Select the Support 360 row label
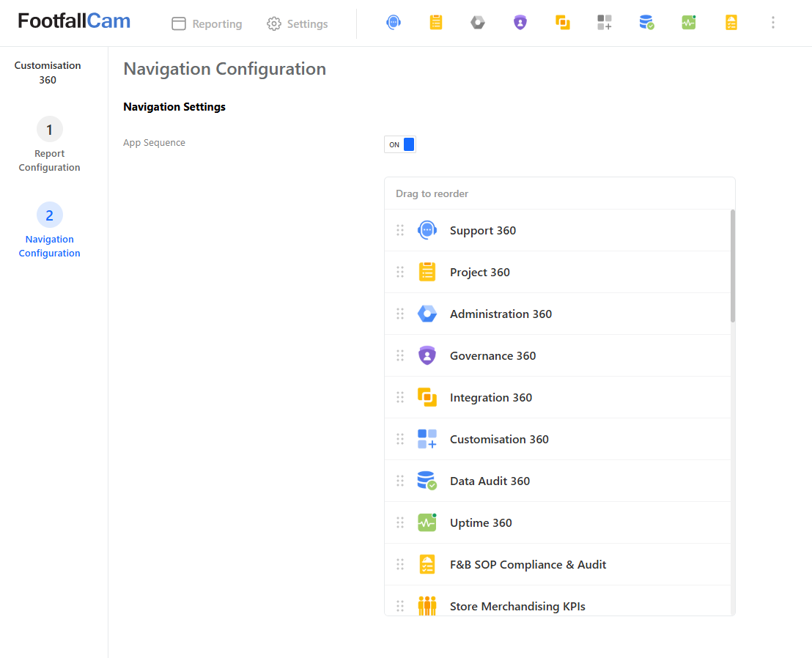 pos(483,230)
